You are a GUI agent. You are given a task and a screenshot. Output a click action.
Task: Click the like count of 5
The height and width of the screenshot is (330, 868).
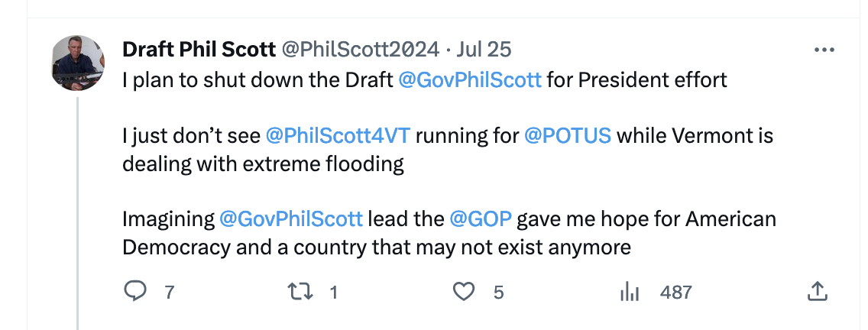498,292
